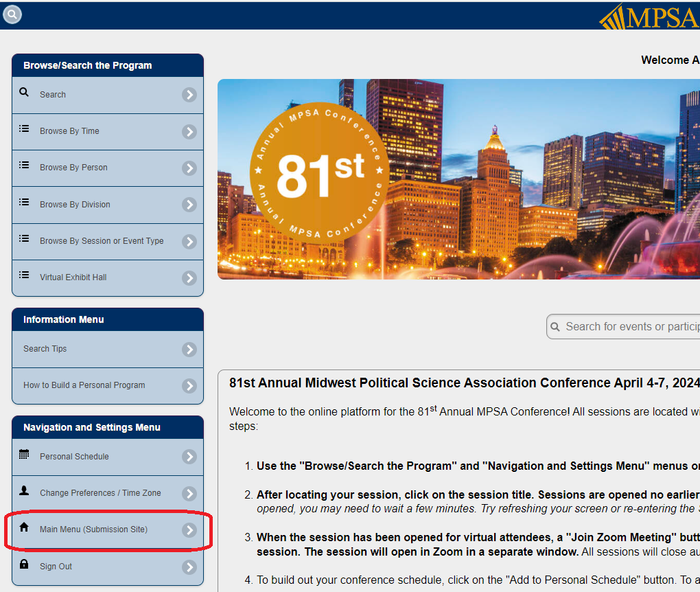Click list icon beside Browse By Session or Event Type
Viewport: 700px width, 592px height.
pyautogui.click(x=24, y=238)
